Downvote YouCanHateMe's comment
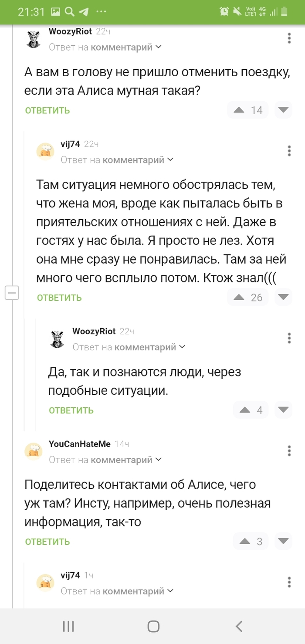 point(283,541)
